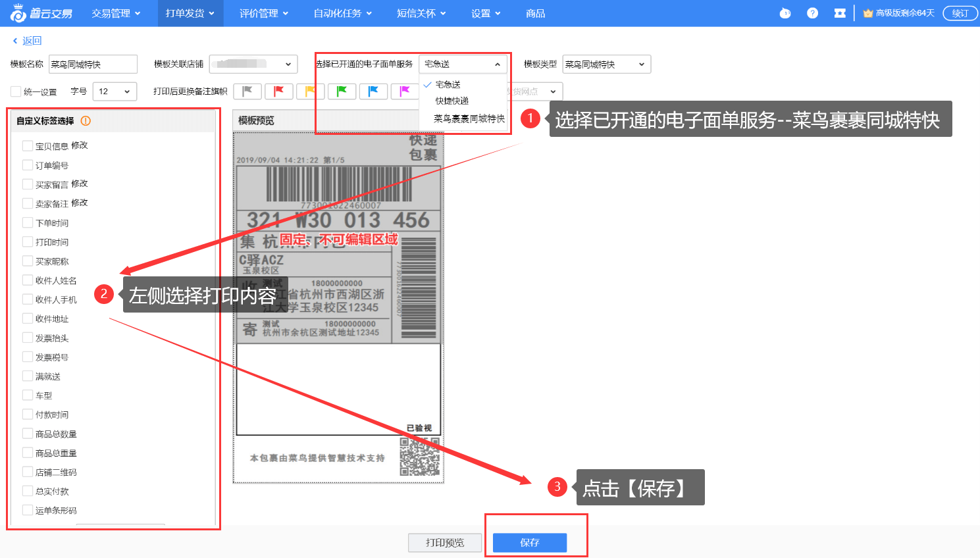
Task: Open the 商品 menu item
Action: (x=535, y=13)
